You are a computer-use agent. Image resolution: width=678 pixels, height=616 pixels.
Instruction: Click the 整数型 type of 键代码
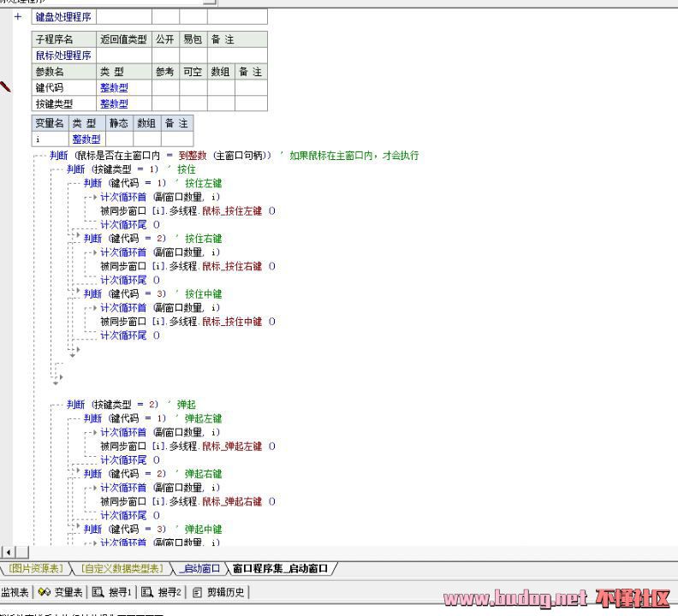(114, 87)
